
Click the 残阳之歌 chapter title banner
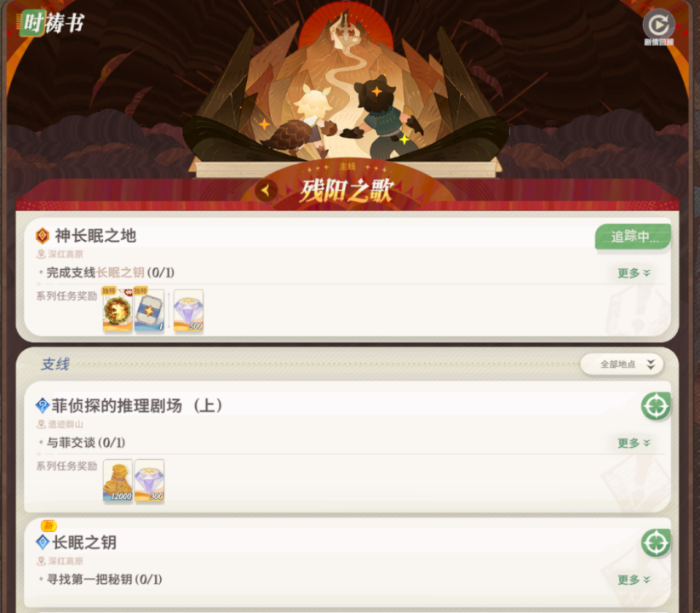[347, 191]
